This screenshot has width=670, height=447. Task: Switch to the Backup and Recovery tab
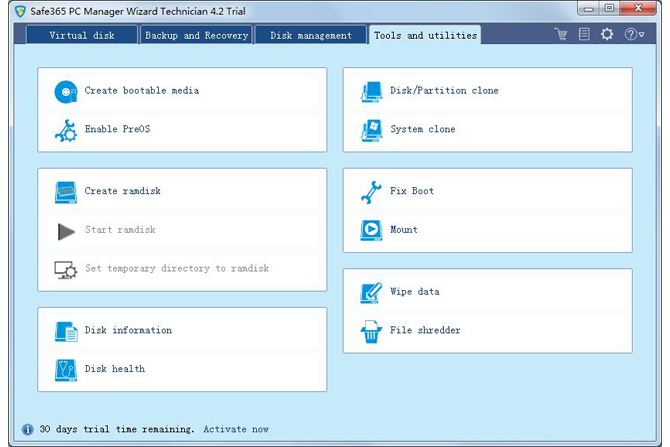[196, 35]
